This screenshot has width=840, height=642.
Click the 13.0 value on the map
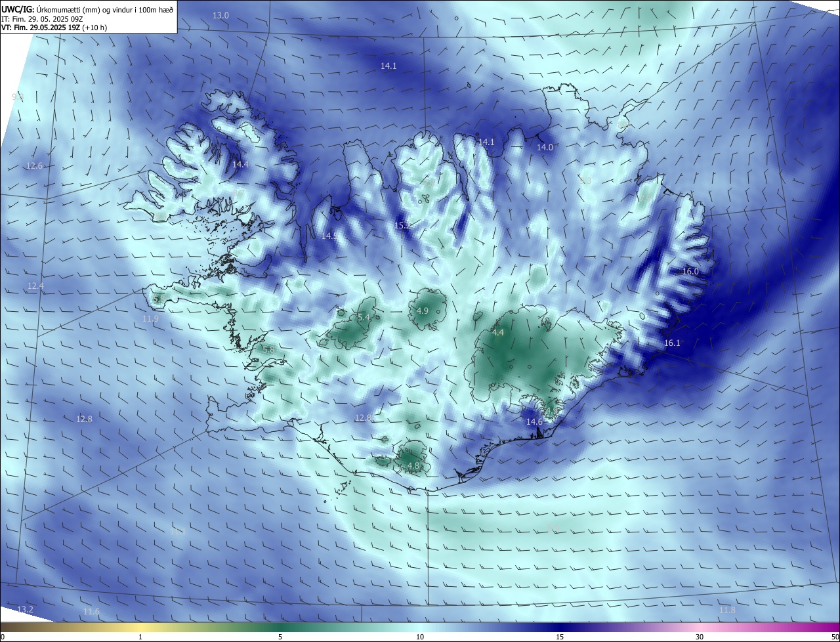pyautogui.click(x=221, y=15)
